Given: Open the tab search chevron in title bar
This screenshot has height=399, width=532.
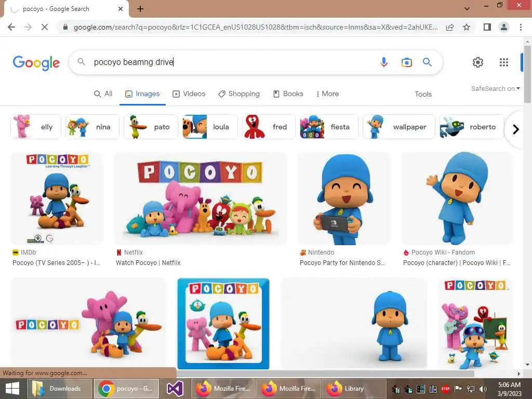Looking at the screenshot, I should (x=467, y=9).
